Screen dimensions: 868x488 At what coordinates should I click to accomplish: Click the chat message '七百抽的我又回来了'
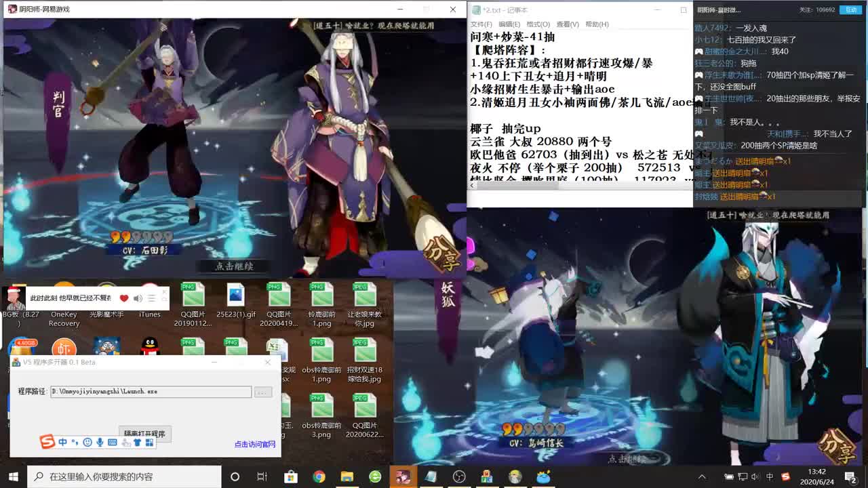(x=762, y=40)
